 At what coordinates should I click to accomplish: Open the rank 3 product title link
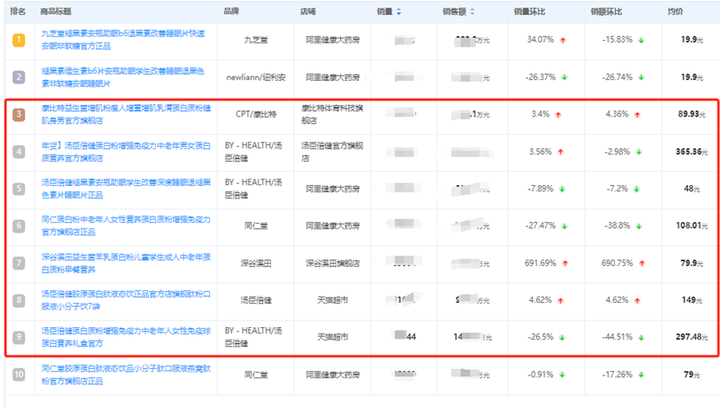click(126, 114)
